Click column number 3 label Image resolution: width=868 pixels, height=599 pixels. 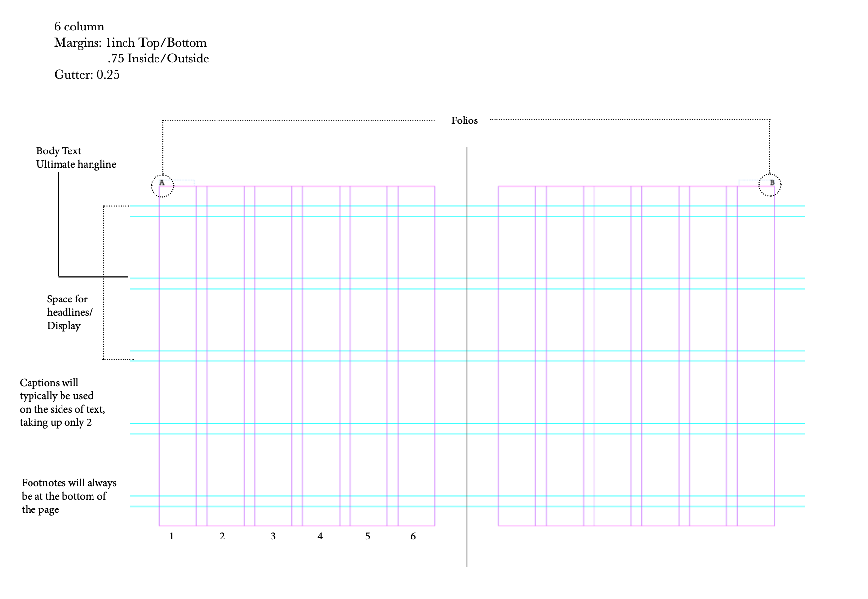click(273, 537)
